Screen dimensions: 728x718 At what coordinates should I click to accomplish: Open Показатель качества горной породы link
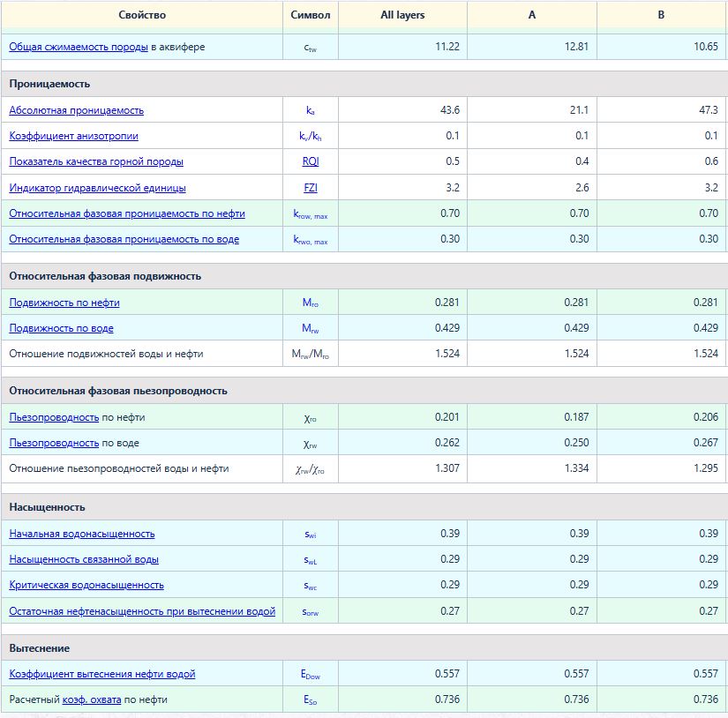coord(96,161)
